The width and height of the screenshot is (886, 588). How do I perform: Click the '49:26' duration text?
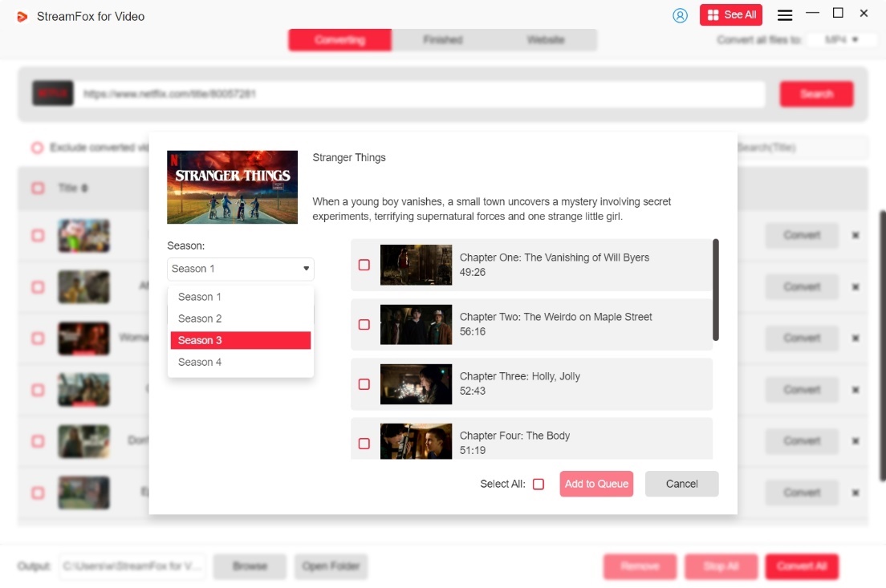[x=473, y=272]
